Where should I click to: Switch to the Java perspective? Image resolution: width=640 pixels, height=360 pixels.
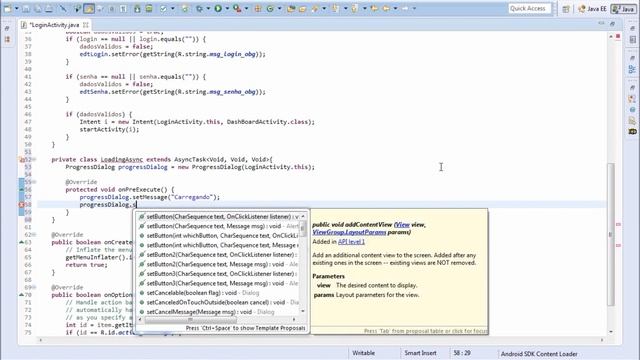[624, 9]
